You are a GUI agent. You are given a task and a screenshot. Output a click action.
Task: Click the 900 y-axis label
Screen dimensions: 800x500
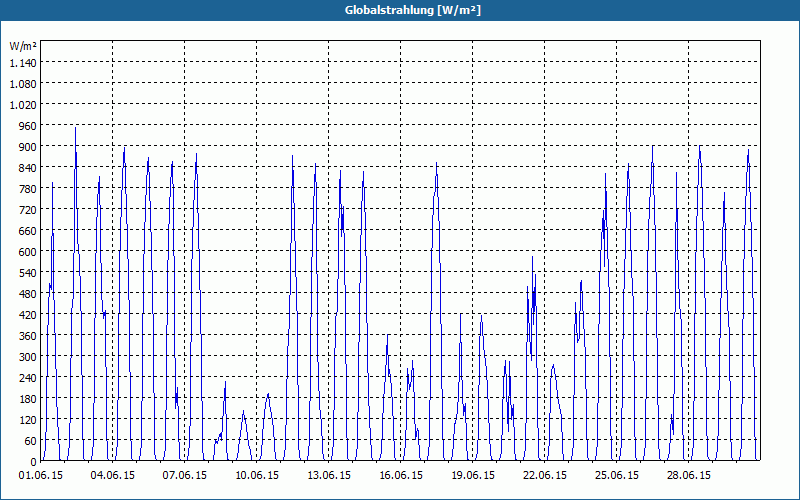coord(28,146)
